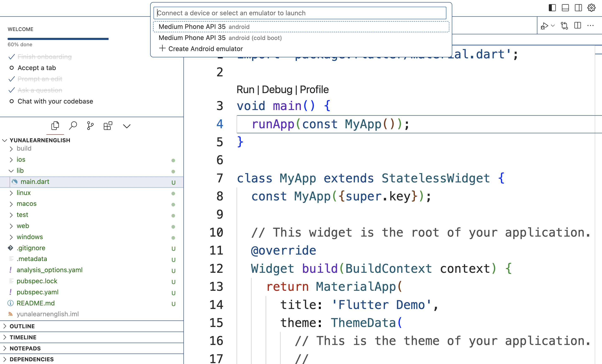Open settings gear icon
The image size is (602, 364).
592,8
